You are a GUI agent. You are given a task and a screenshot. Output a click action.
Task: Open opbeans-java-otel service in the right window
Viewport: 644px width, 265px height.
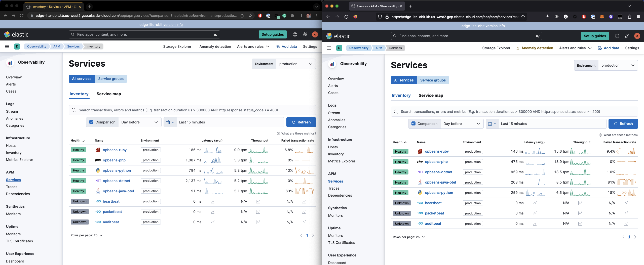[440, 182]
